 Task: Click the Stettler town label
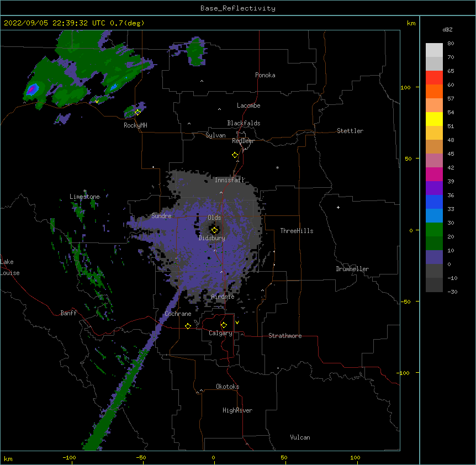pyautogui.click(x=350, y=131)
